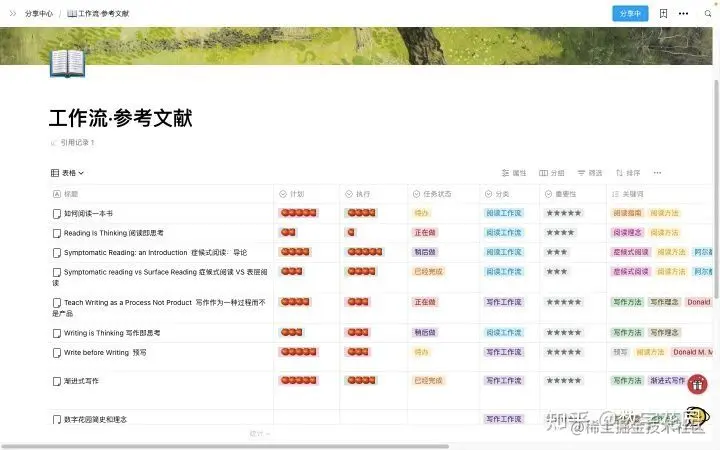Click the 稍后做 status in Writing is Thinking row
Screen dimensions: 720x450
click(x=425, y=332)
